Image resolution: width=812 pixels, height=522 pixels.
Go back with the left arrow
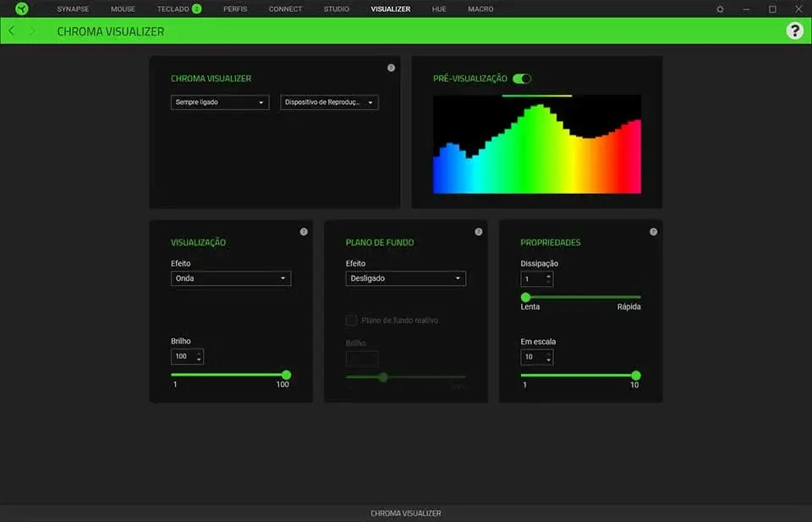click(11, 31)
